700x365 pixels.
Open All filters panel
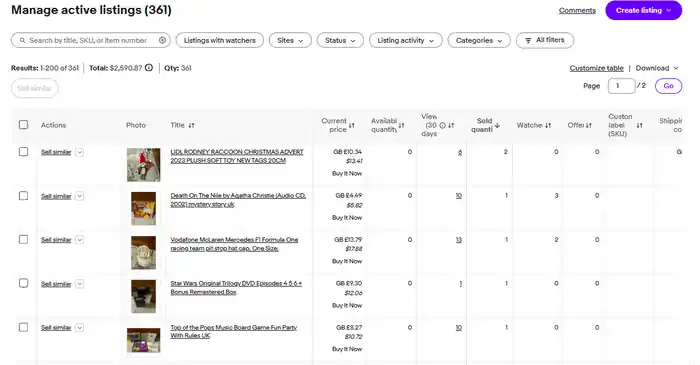[x=545, y=40]
